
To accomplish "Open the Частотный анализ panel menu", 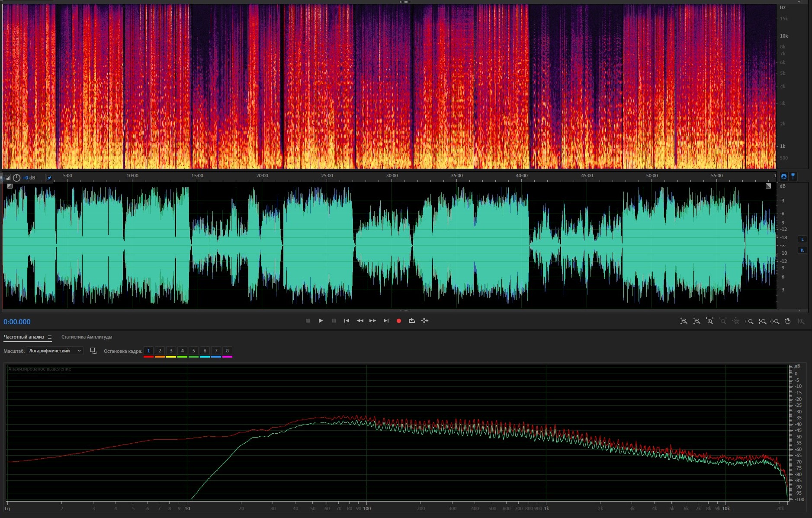I will coord(50,337).
